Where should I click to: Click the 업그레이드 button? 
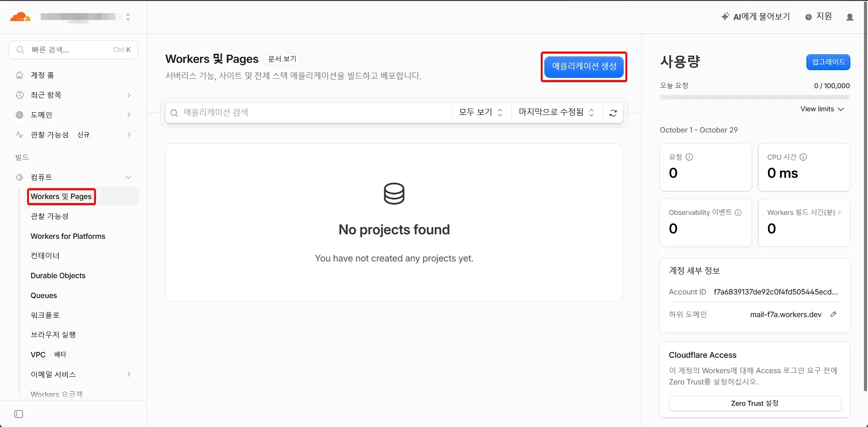pos(828,62)
